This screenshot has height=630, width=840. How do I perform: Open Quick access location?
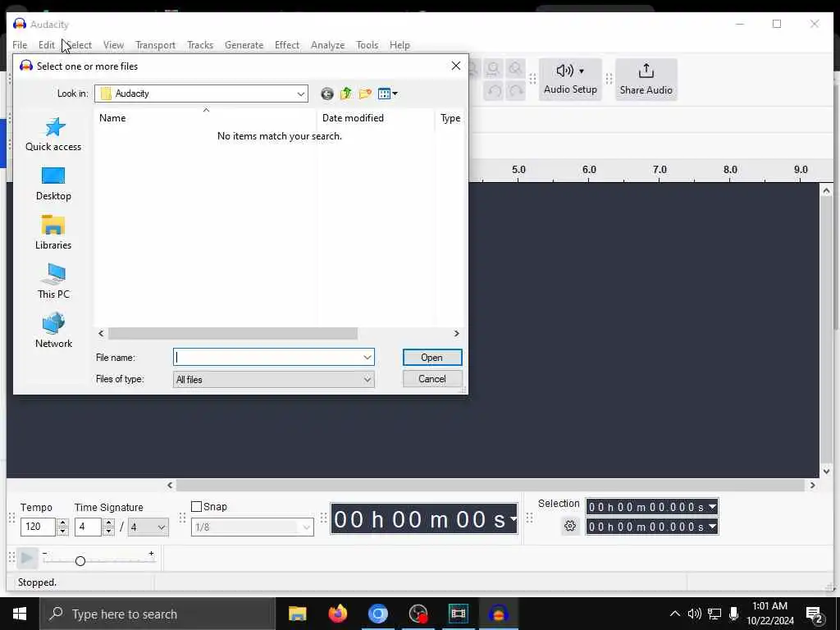coord(53,135)
